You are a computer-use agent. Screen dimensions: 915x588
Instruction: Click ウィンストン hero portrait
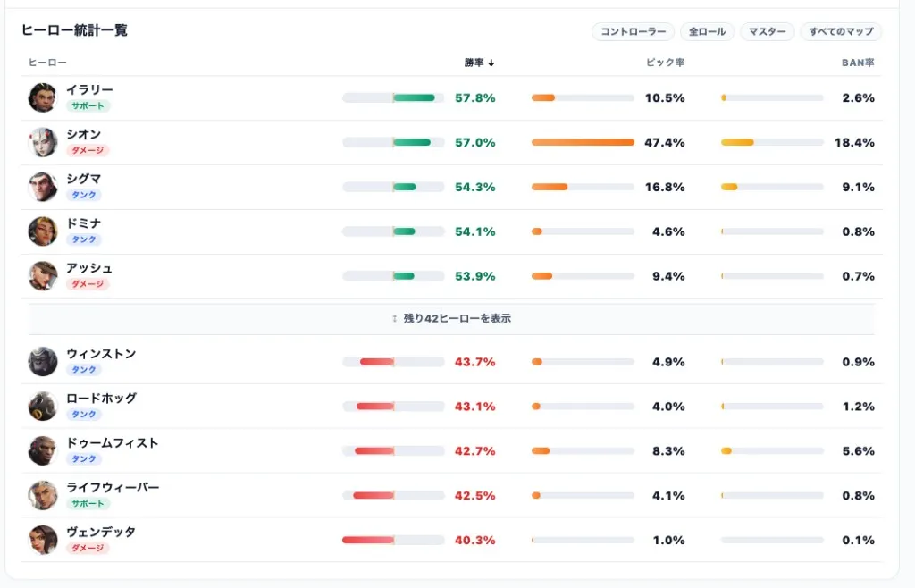43,362
